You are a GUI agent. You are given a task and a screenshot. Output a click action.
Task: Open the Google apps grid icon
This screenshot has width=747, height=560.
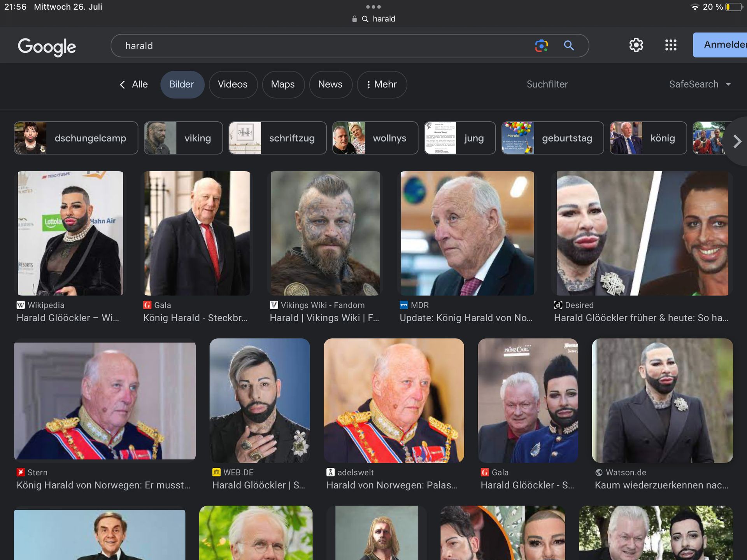[x=671, y=45]
